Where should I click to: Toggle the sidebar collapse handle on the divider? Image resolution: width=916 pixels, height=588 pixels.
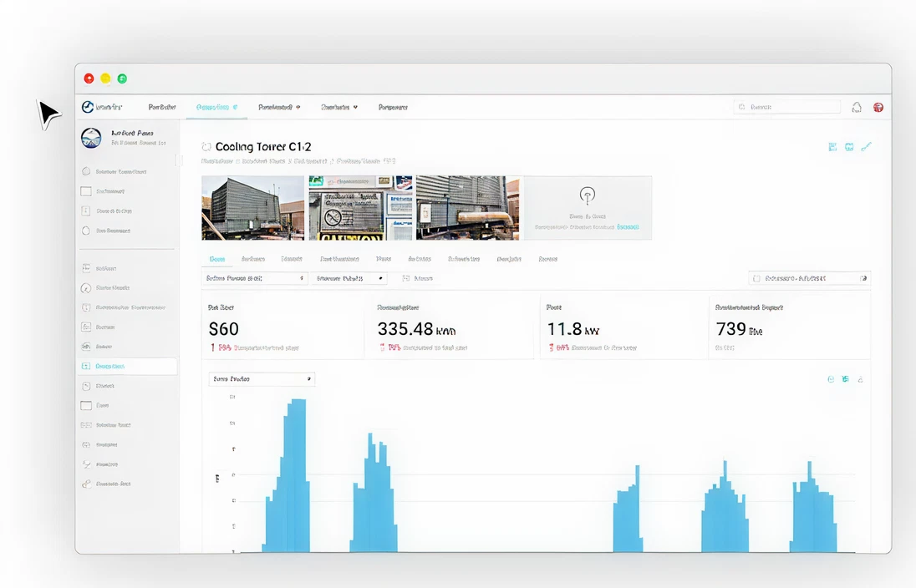pos(178,159)
